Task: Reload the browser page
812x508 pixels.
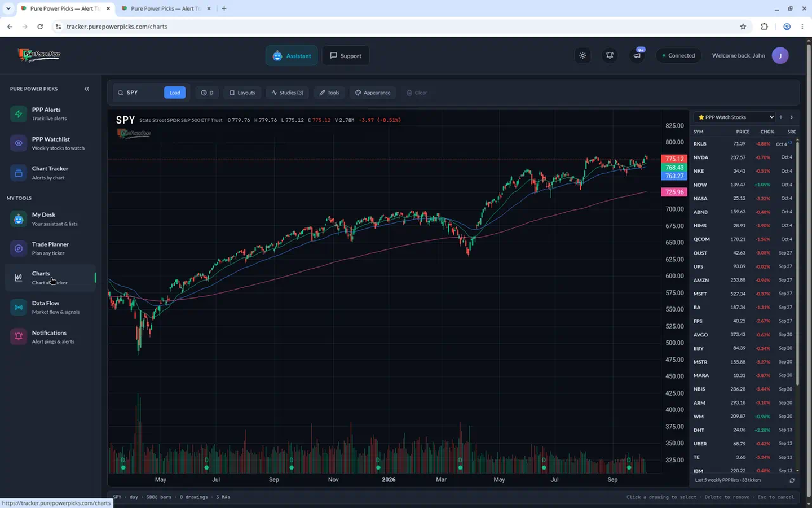Action: [x=40, y=27]
